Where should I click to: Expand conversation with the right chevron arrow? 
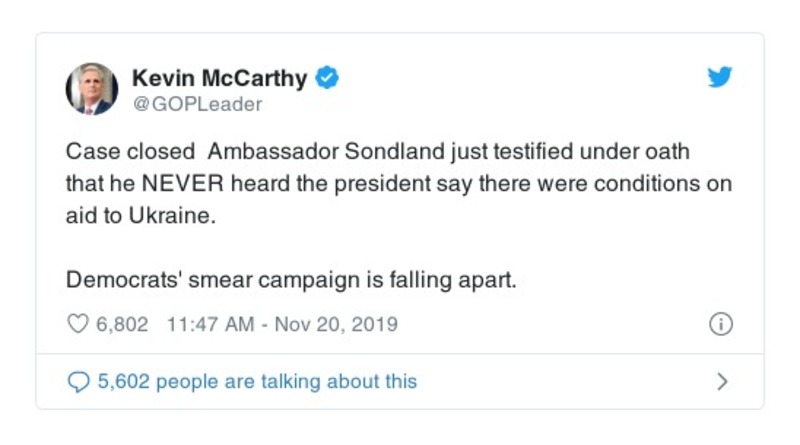point(722,381)
